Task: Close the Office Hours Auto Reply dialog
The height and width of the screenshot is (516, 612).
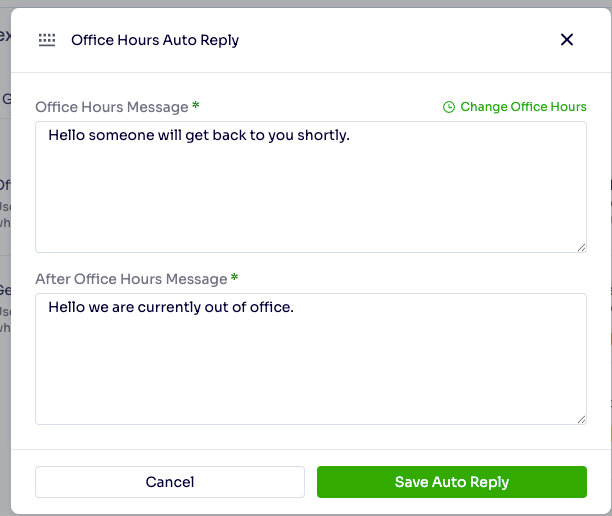Action: click(x=567, y=40)
